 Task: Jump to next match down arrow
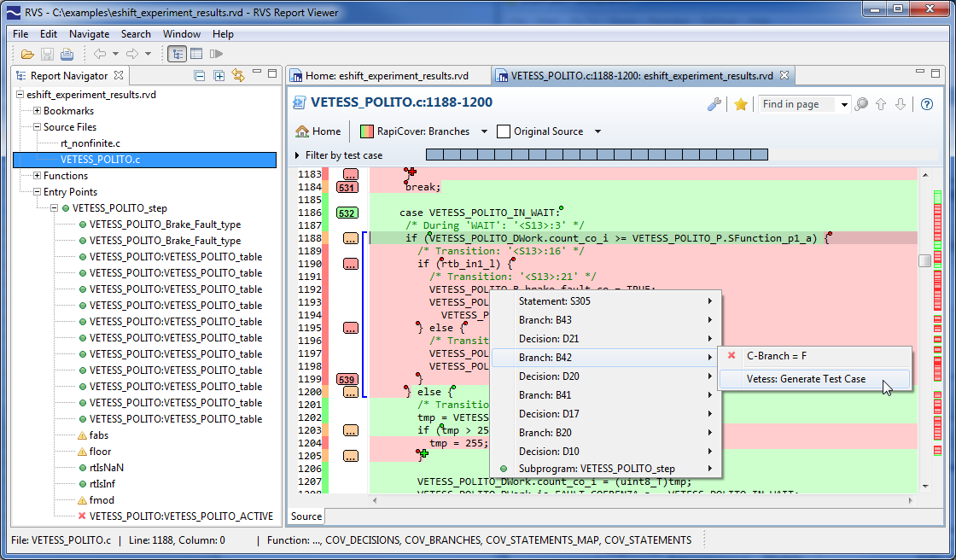tap(900, 104)
